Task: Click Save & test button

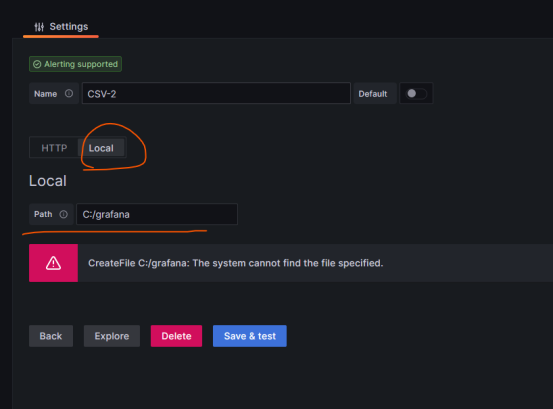Action: pos(250,336)
